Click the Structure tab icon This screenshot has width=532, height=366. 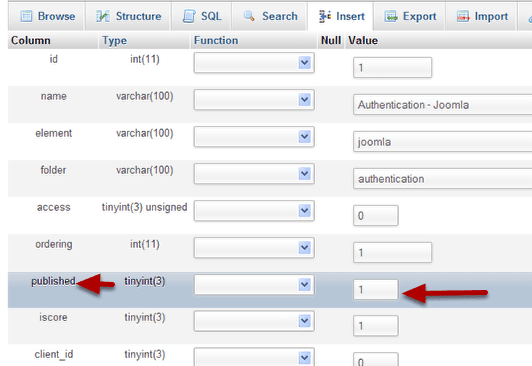[103, 16]
